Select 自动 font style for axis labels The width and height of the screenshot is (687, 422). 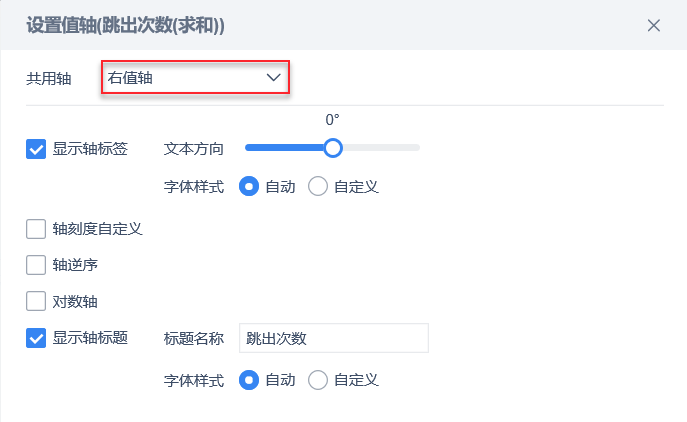pos(248,186)
